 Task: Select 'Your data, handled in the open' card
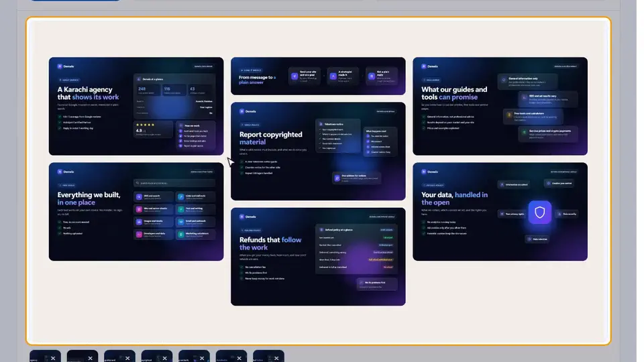coord(500,211)
